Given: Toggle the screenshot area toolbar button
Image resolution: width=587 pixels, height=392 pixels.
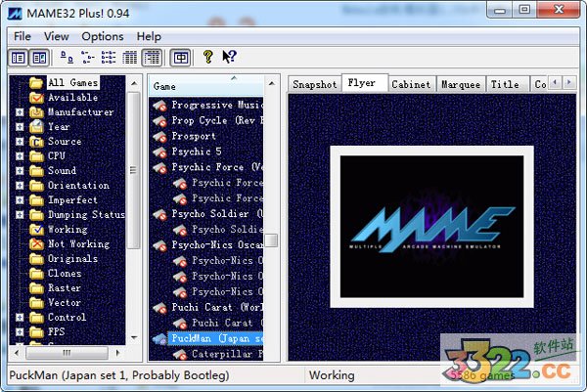Looking at the screenshot, I should pyautogui.click(x=39, y=58).
